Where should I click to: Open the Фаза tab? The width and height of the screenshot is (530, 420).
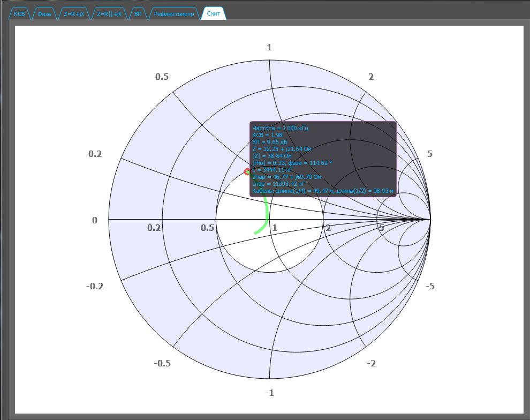44,14
